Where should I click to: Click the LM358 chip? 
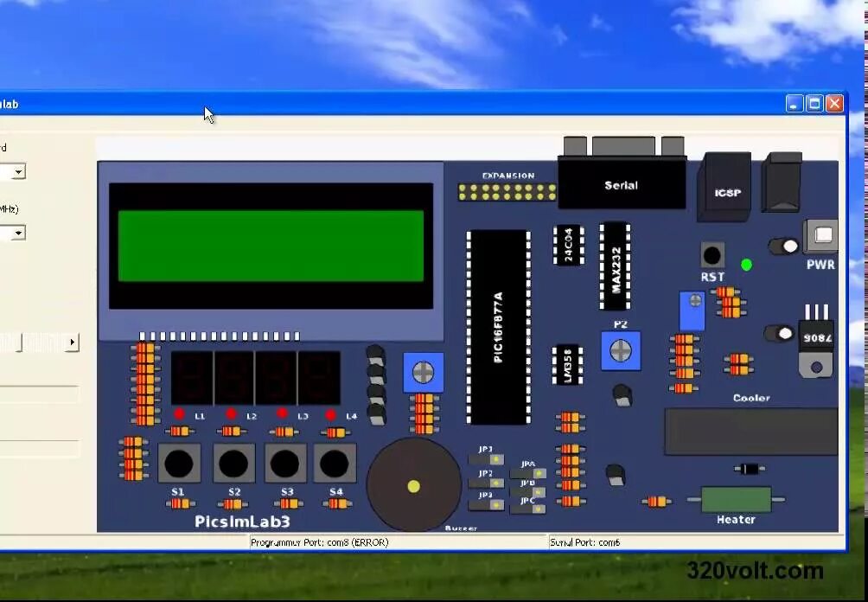coord(567,365)
